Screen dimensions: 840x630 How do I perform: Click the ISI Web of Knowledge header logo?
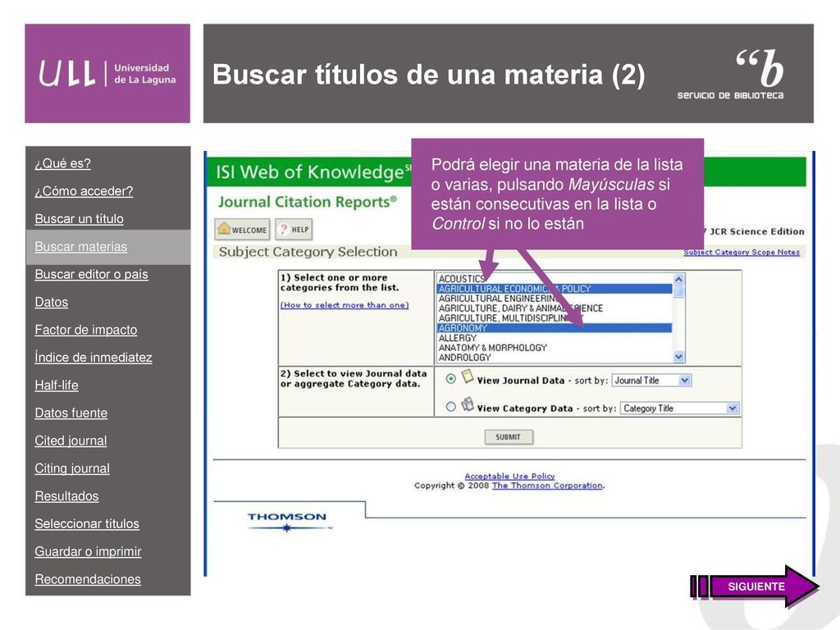313,172
